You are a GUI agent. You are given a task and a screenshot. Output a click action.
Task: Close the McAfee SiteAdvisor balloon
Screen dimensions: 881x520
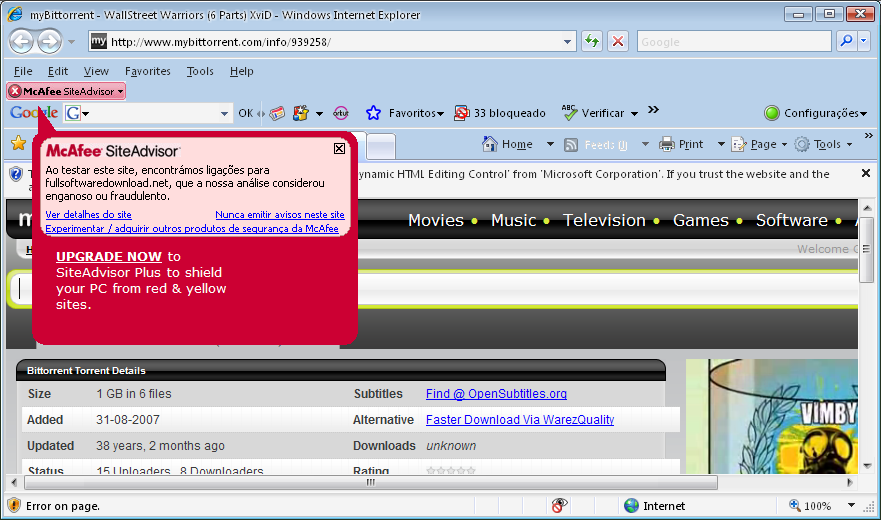339,148
